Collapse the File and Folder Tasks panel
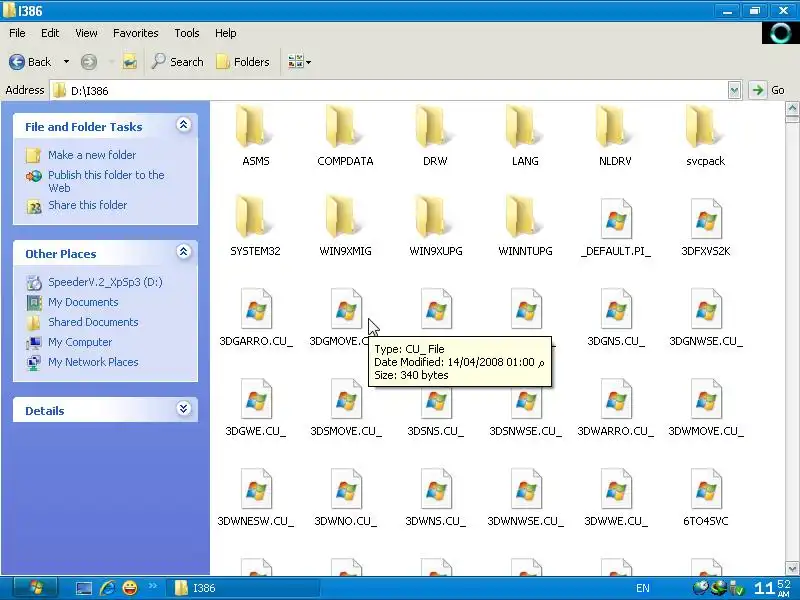This screenshot has width=800, height=600. pyautogui.click(x=184, y=124)
